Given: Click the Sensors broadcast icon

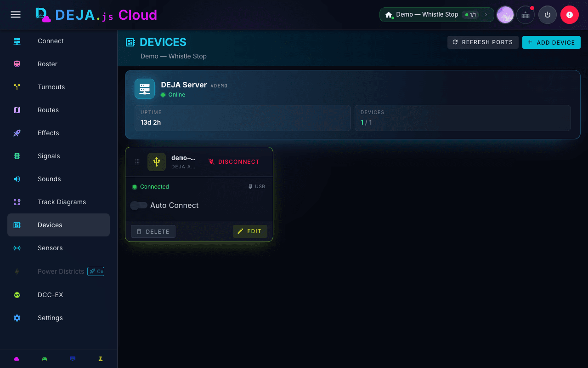Looking at the screenshot, I should click(17, 248).
